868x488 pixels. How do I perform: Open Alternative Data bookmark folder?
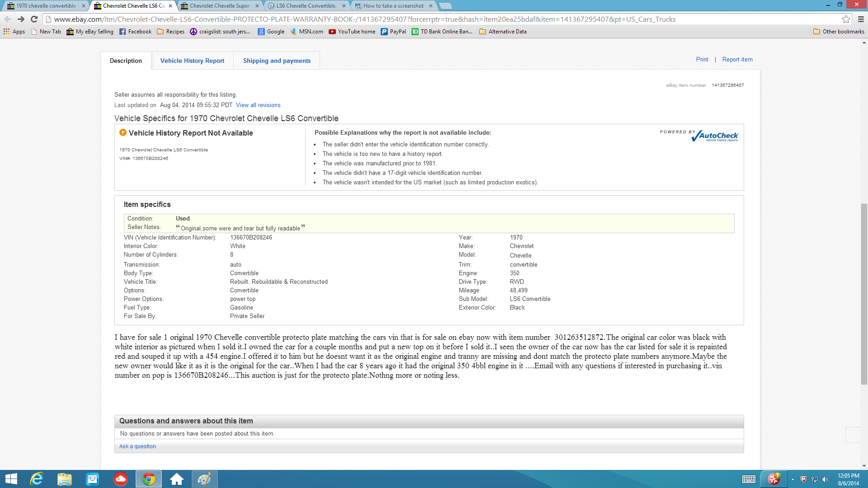pos(503,32)
